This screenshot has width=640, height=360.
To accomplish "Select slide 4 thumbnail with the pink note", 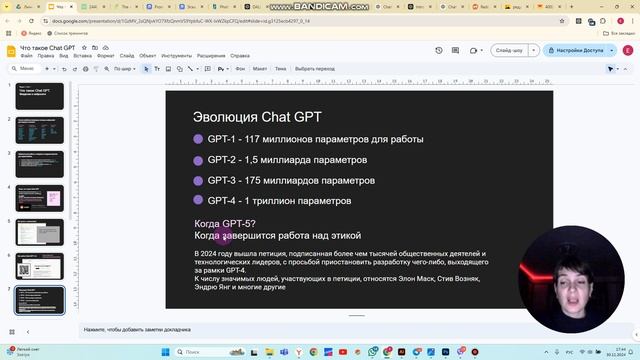I will point(40,198).
